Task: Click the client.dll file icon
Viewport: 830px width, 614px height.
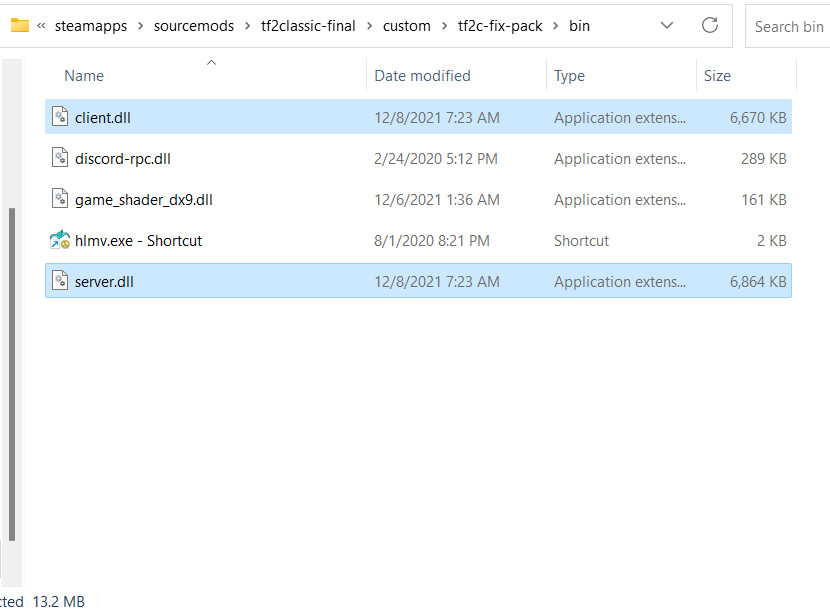Action: pyautogui.click(x=60, y=117)
